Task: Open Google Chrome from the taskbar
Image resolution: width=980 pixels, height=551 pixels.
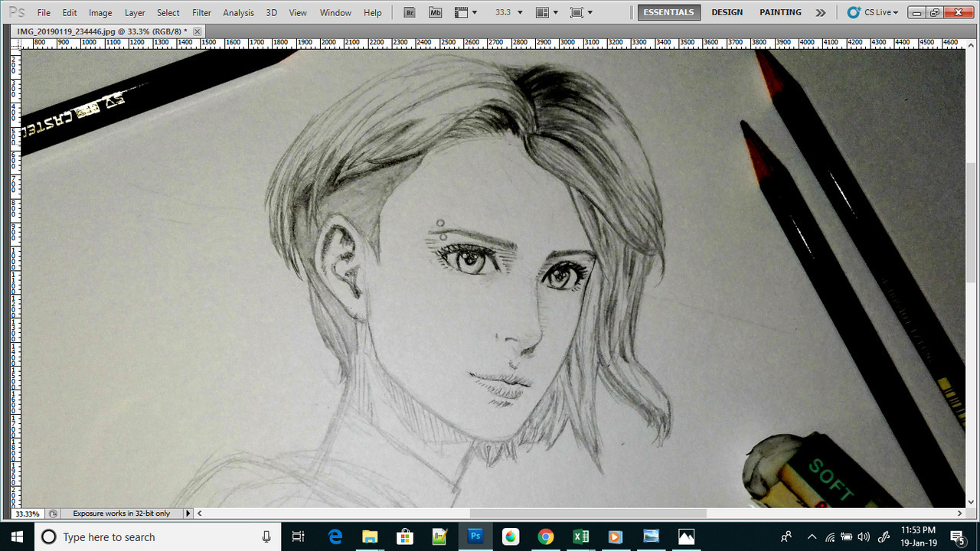Action: click(x=545, y=536)
